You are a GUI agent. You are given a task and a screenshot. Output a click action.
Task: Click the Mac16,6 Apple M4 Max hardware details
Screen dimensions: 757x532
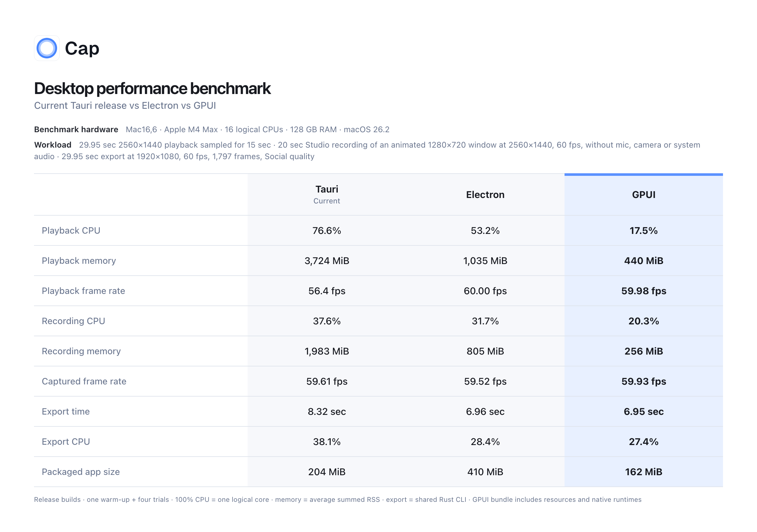258,129
